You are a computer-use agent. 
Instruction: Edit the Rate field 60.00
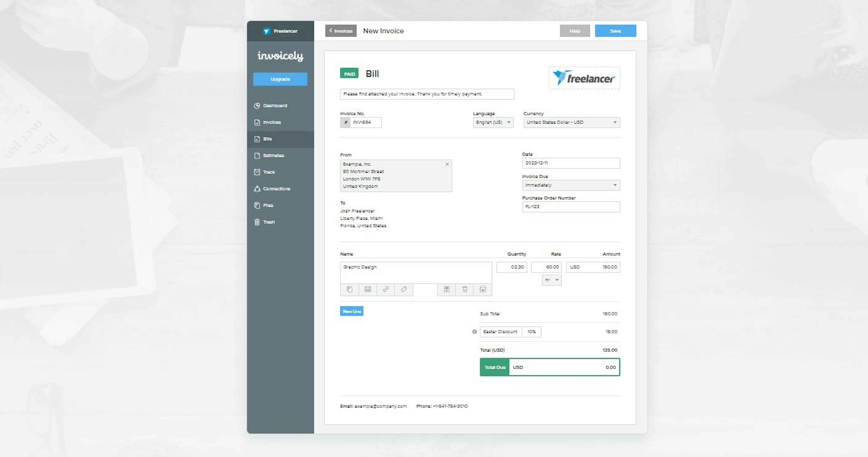point(546,267)
